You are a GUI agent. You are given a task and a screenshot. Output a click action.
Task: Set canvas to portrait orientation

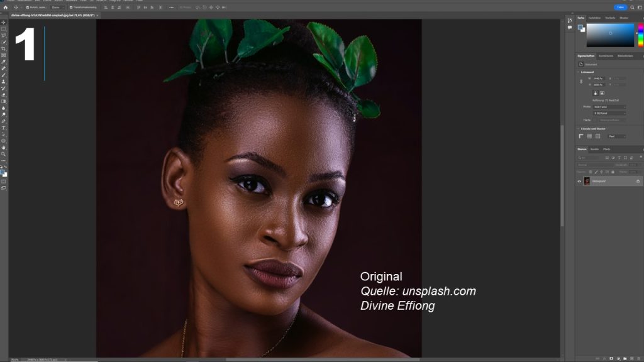coord(595,93)
